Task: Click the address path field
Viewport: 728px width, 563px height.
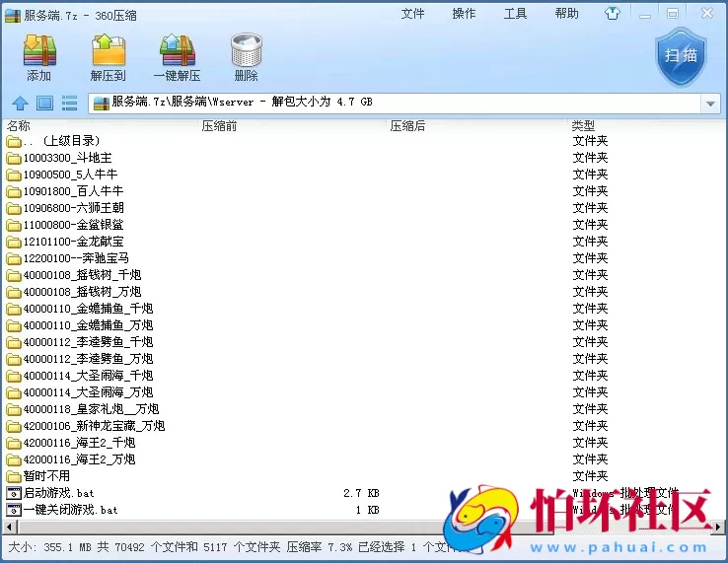Action: (x=395, y=104)
